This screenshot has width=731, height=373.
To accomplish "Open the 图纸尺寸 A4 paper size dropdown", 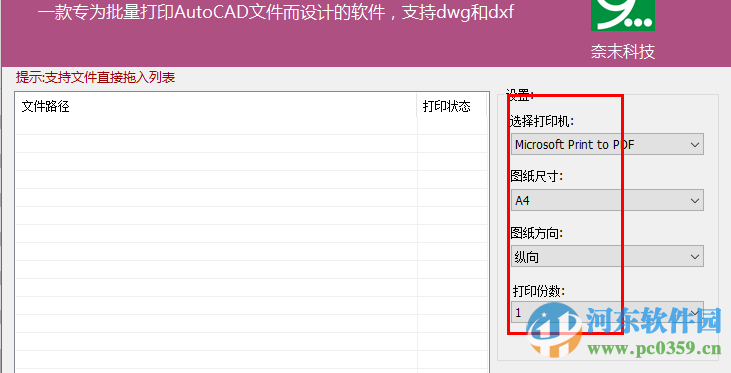I will [x=607, y=200].
